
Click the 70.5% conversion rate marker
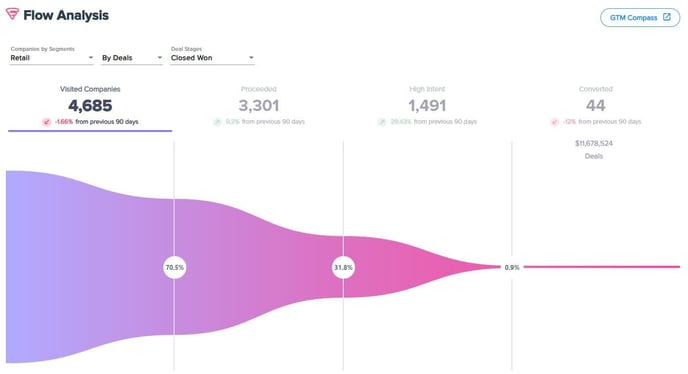[175, 267]
